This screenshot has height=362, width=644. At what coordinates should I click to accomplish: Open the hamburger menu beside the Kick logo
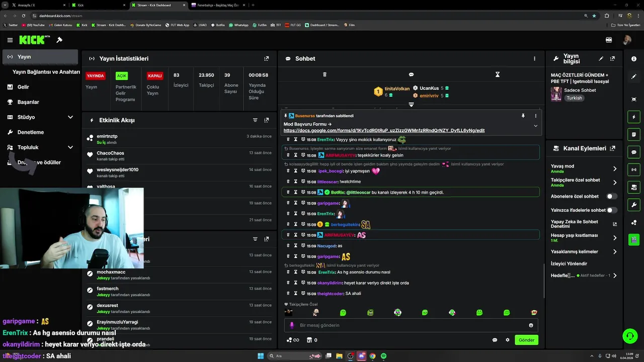click(10, 40)
